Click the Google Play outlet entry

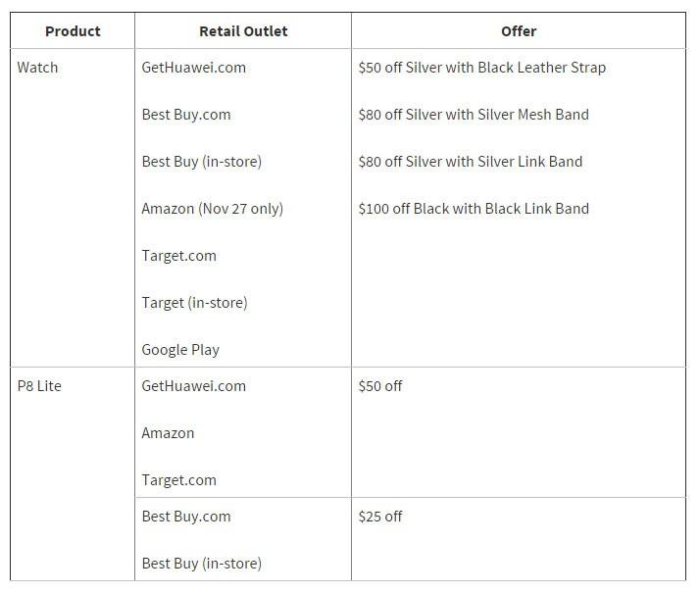point(180,350)
